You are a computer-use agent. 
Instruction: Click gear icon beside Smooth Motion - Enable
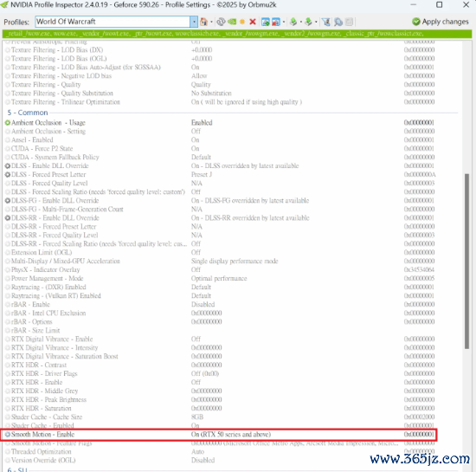8,435
